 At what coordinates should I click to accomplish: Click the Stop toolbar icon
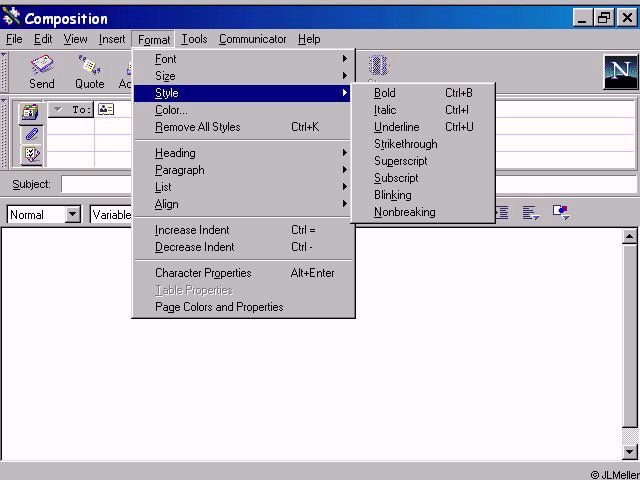(378, 67)
